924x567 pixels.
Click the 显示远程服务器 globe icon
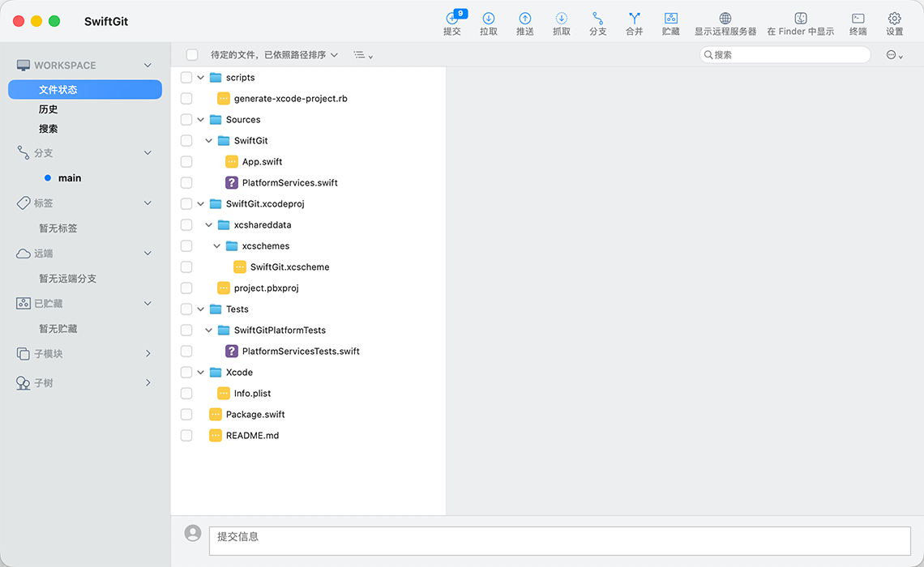725,19
